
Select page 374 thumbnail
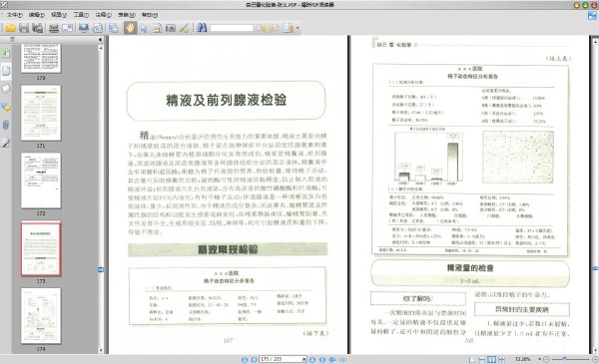41,316
